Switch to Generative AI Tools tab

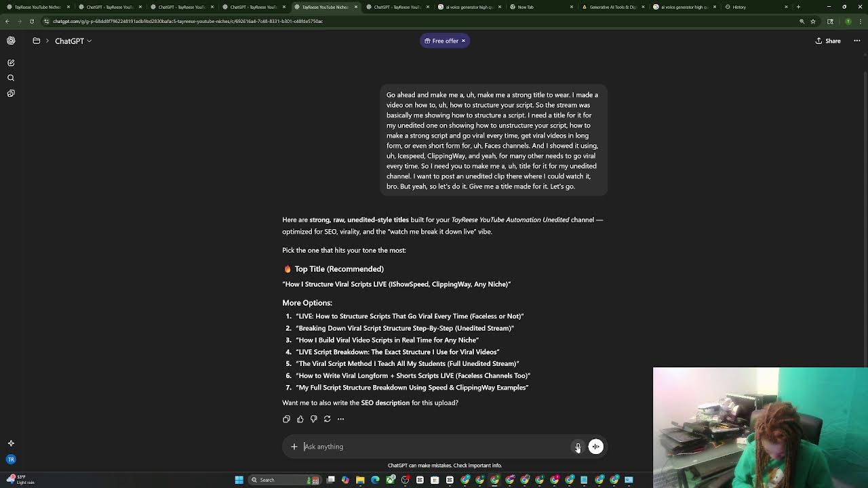click(x=612, y=7)
